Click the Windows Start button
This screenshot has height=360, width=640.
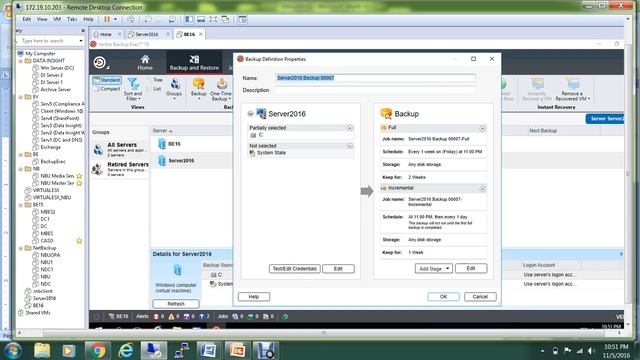tap(13, 350)
